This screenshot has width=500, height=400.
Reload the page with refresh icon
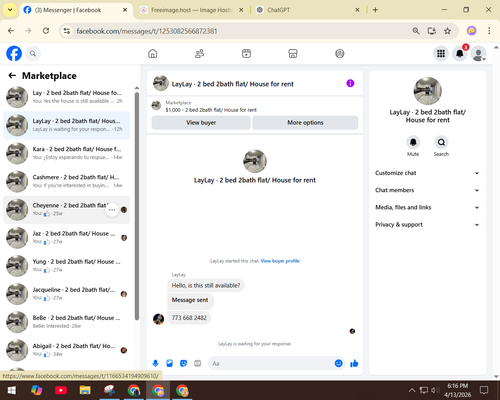pos(46,31)
